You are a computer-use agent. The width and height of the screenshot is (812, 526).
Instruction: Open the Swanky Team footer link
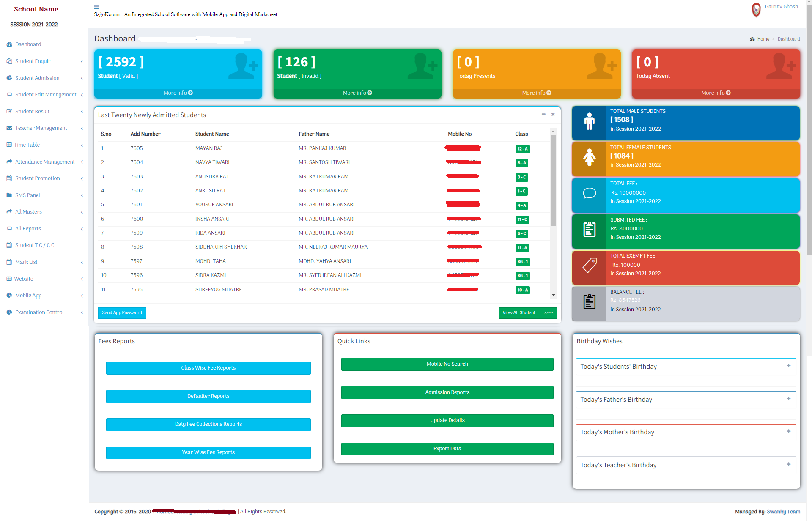(x=783, y=512)
